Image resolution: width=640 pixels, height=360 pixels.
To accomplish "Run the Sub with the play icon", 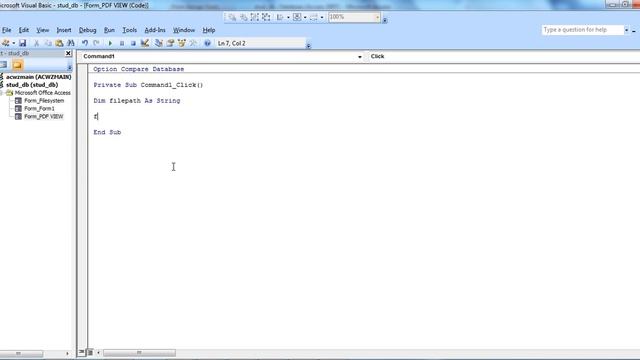I will pyautogui.click(x=110, y=43).
